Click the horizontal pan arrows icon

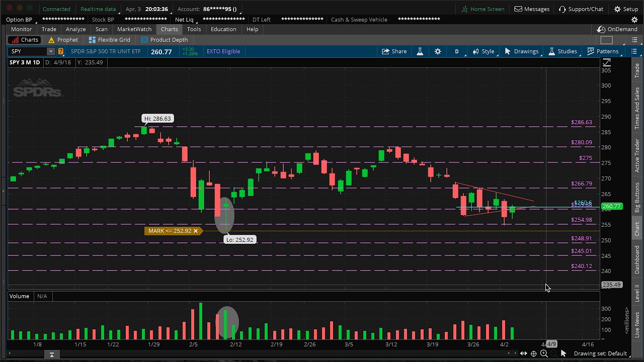[x=523, y=353]
